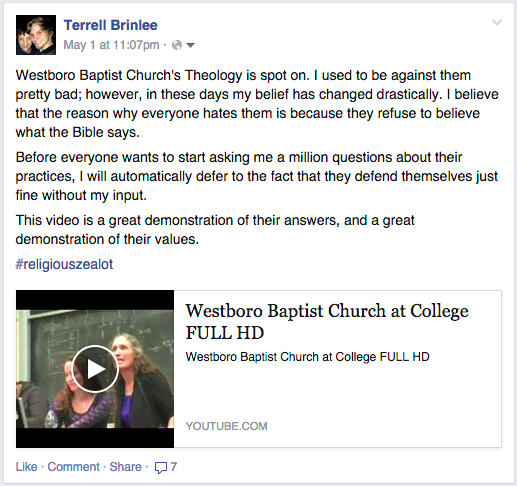Click the video description subtitle text
Viewport: 517px width, 486px height.
pos(307,357)
